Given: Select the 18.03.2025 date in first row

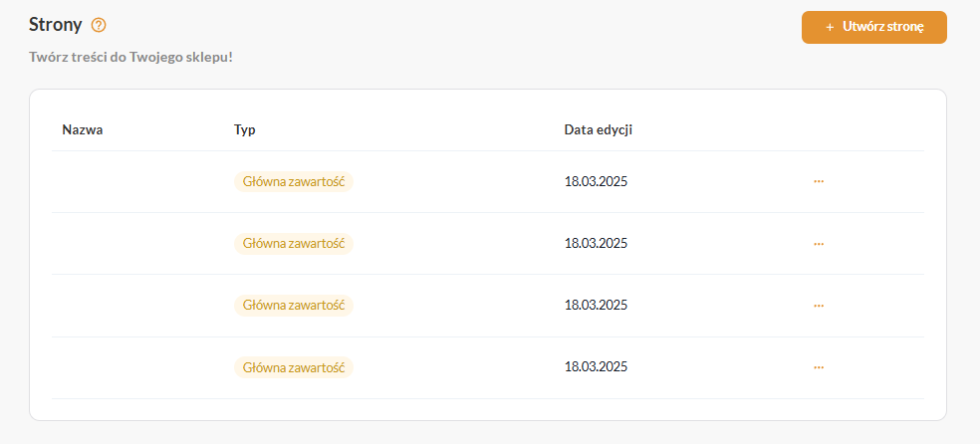Looking at the screenshot, I should [596, 181].
